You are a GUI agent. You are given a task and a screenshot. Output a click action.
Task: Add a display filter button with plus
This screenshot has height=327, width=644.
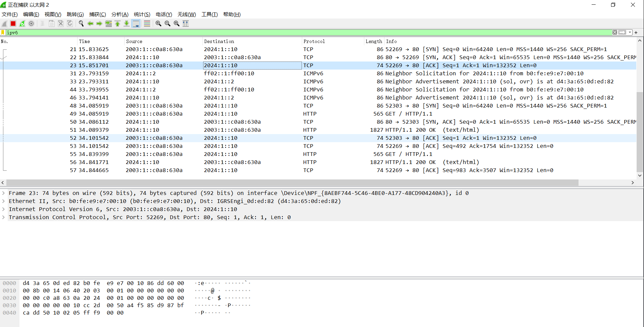pyautogui.click(x=636, y=33)
